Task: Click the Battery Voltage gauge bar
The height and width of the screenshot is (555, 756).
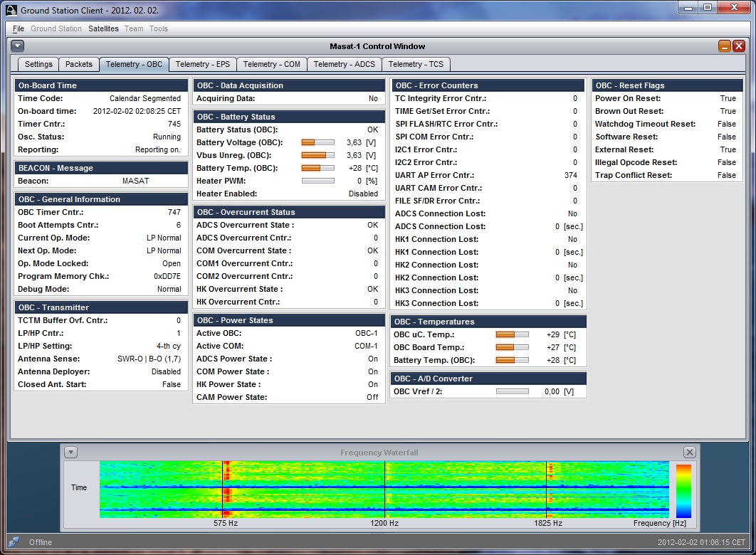Action: (319, 142)
